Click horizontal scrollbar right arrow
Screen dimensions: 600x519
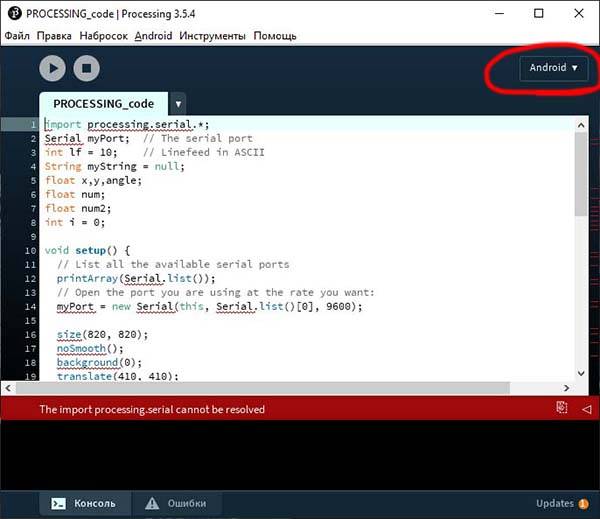pyautogui.click(x=566, y=388)
